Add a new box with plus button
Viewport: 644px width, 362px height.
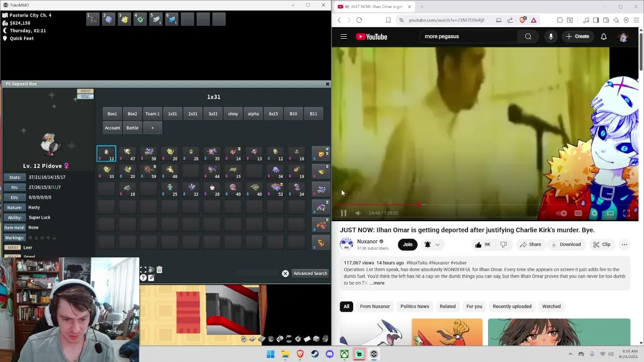(x=152, y=128)
